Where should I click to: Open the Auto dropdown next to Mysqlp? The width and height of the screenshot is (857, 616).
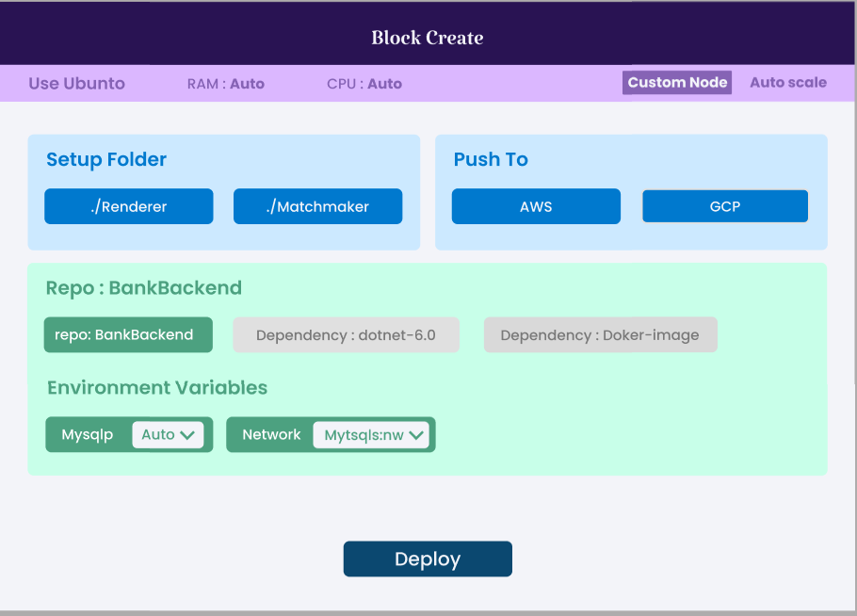pyautogui.click(x=168, y=434)
